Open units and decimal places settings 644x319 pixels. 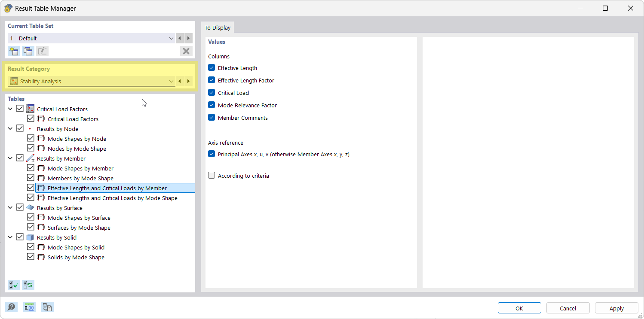(29, 307)
